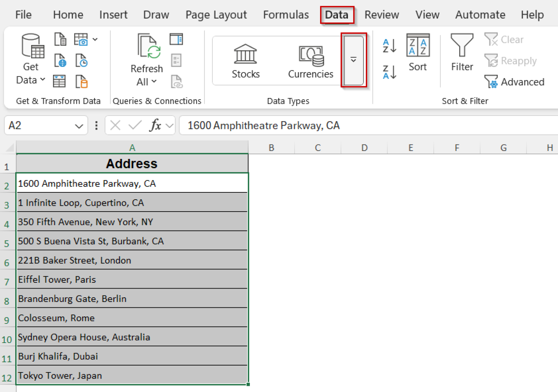Image resolution: width=558 pixels, height=392 pixels.
Task: Click Refresh All queries
Action: (x=147, y=58)
